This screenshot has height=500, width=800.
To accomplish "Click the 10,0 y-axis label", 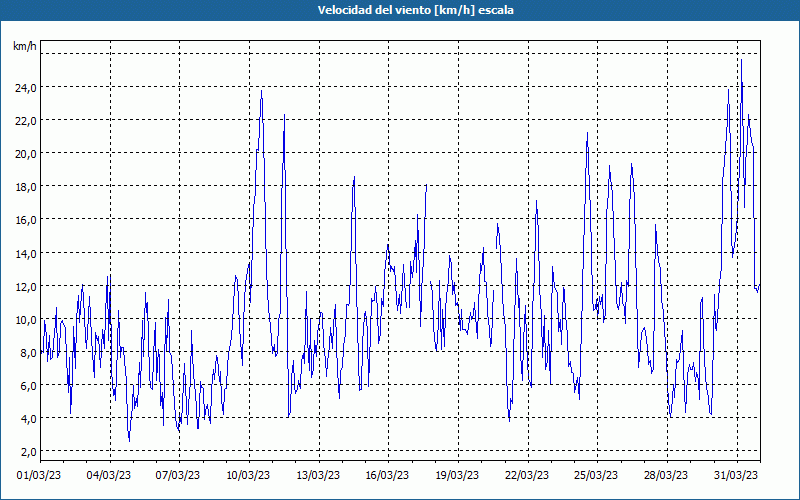I will [26, 320].
